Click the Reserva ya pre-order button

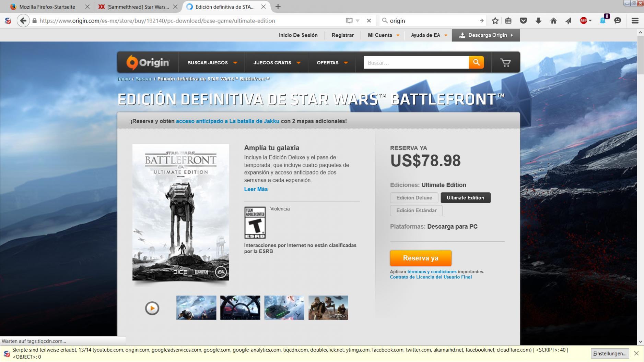(421, 258)
